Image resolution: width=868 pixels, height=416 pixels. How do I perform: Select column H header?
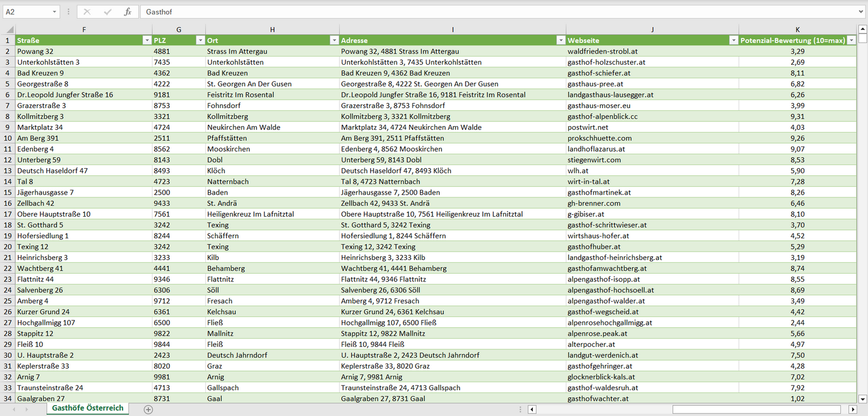click(x=272, y=29)
